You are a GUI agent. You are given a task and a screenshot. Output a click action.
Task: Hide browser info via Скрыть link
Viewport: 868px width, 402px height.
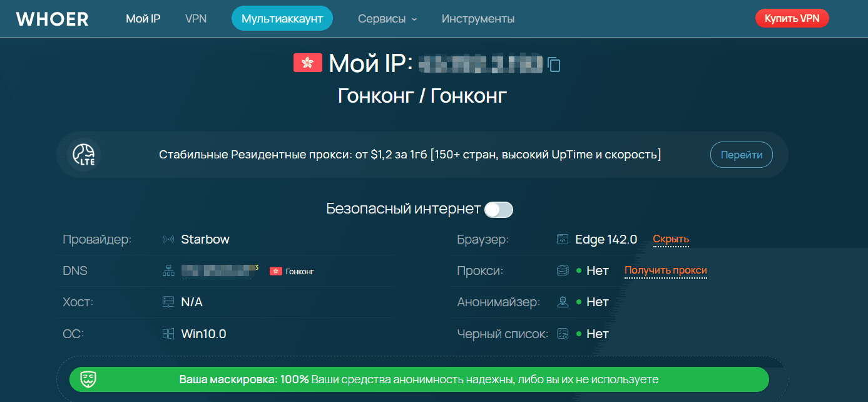point(671,239)
